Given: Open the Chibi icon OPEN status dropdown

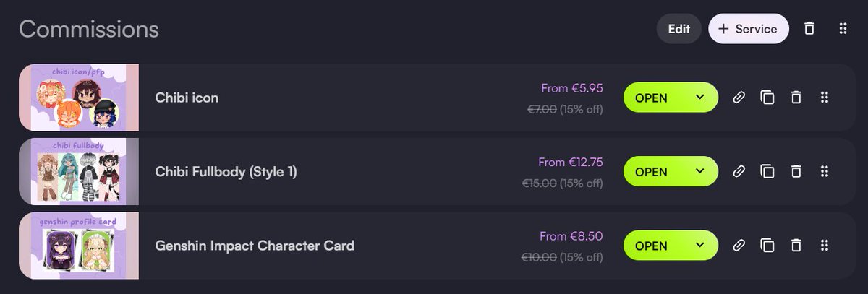Looking at the screenshot, I should point(671,98).
